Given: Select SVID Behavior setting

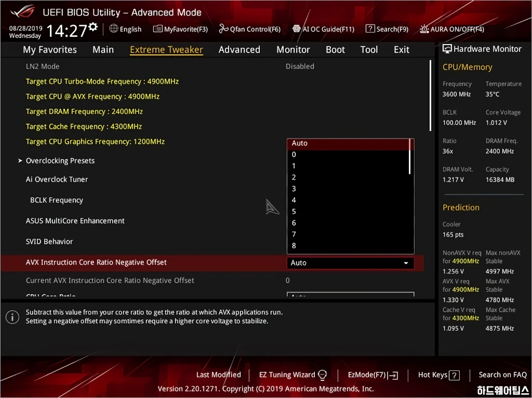Looking at the screenshot, I should (x=49, y=241).
